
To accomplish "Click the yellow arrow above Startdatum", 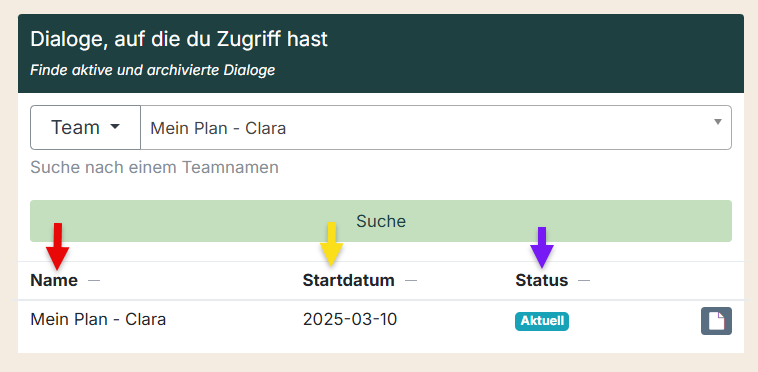I will click(x=332, y=244).
